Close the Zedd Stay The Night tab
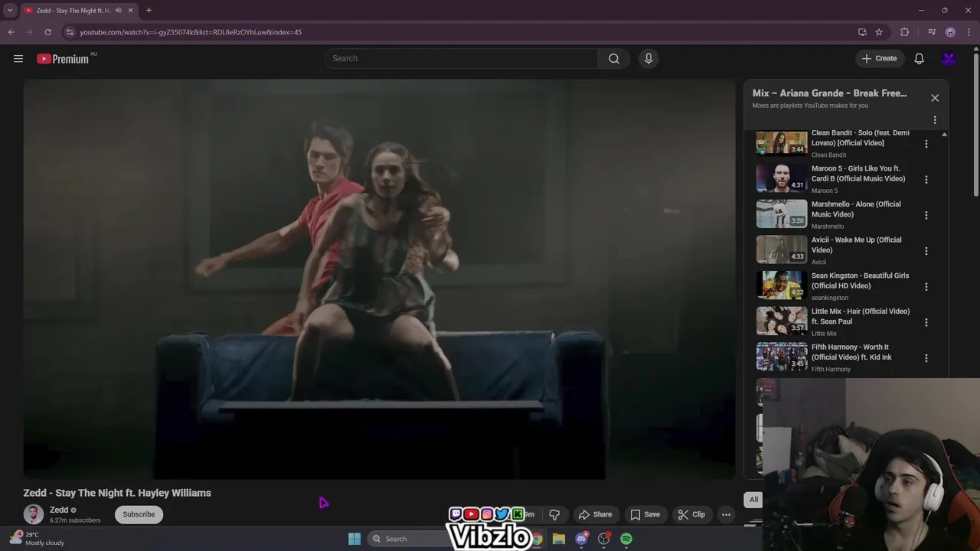 tap(130, 11)
